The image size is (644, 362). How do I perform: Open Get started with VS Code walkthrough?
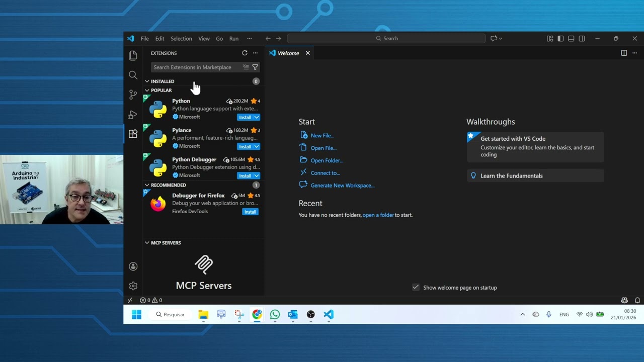tap(535, 146)
